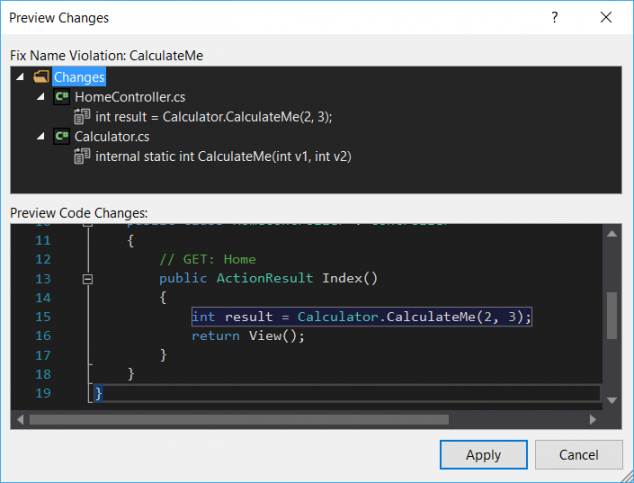The width and height of the screenshot is (634, 483).
Task: Open the help question mark button
Action: [x=555, y=17]
